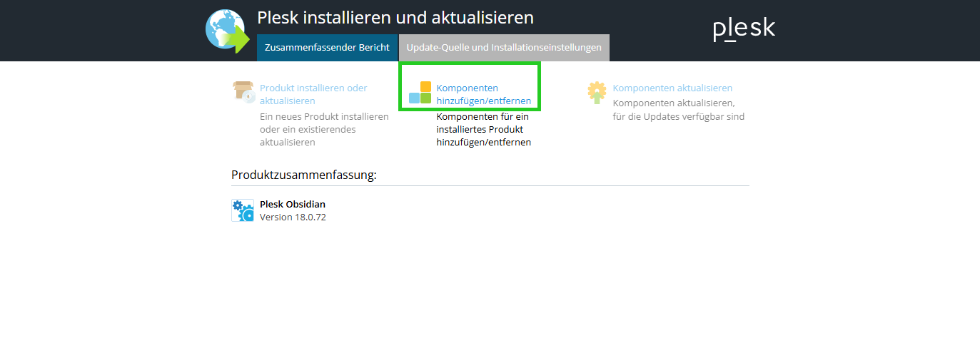This screenshot has width=980, height=348.
Task: Open Update-Quelle und Installationseinstellungen tab
Action: [x=504, y=48]
